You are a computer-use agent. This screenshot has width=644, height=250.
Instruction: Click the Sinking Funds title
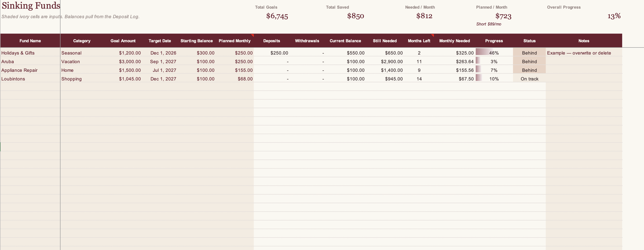point(31,5)
